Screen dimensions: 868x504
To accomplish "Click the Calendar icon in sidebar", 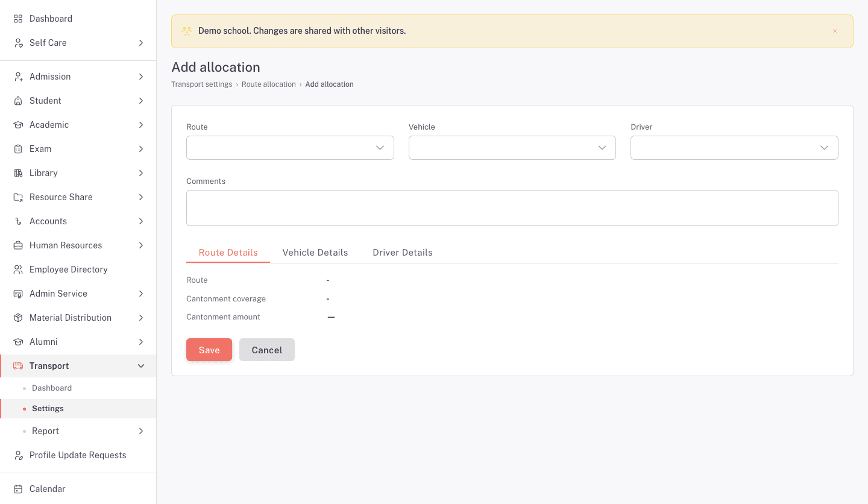I will pos(18,489).
